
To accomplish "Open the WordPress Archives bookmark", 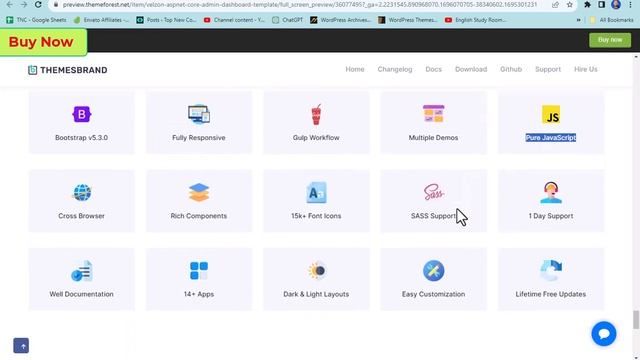I will [x=340, y=20].
